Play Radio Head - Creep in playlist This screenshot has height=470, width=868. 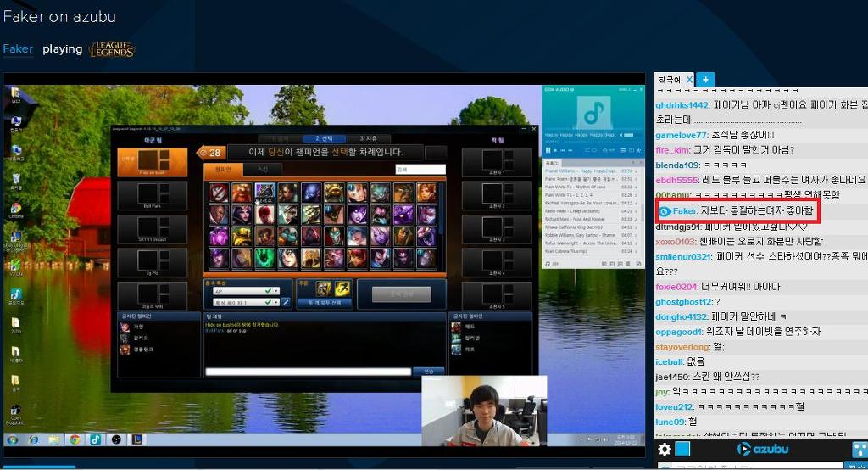(x=575, y=211)
